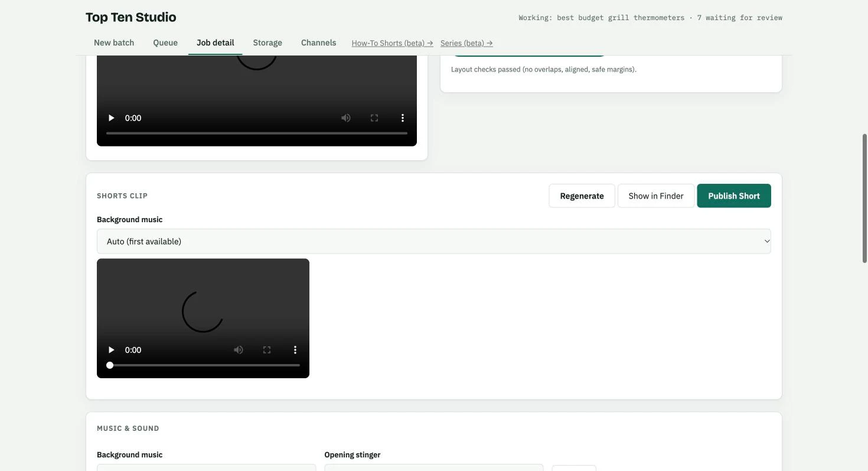Image resolution: width=868 pixels, height=471 pixels.
Task: Seek on the upper video progress bar
Action: pyautogui.click(x=257, y=133)
